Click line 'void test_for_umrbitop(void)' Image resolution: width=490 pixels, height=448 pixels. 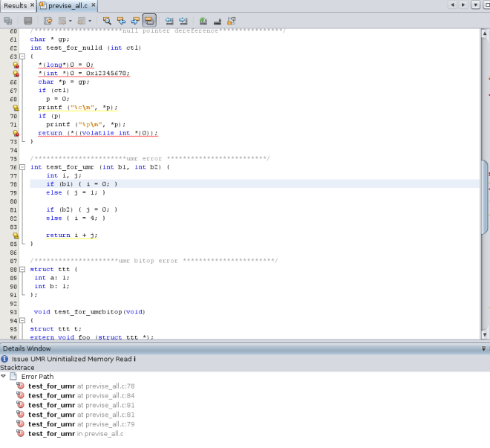coord(89,312)
